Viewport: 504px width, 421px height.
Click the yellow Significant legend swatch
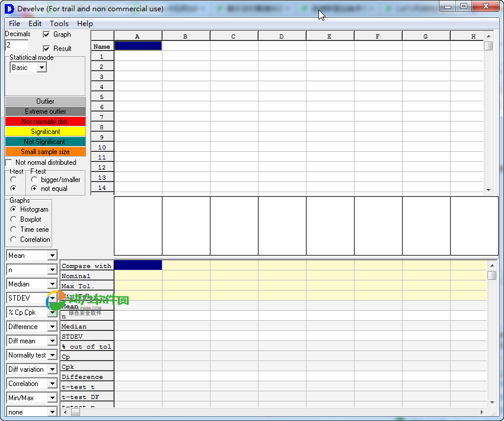pos(45,132)
